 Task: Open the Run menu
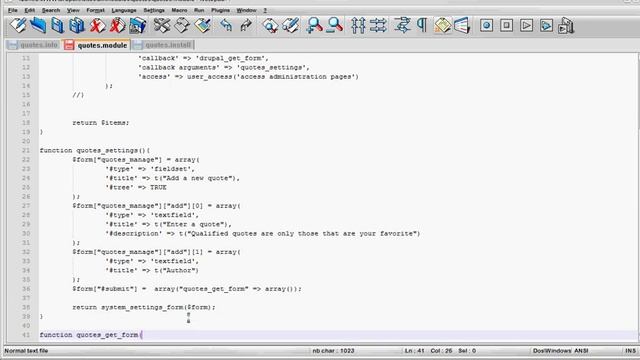[x=199, y=10]
